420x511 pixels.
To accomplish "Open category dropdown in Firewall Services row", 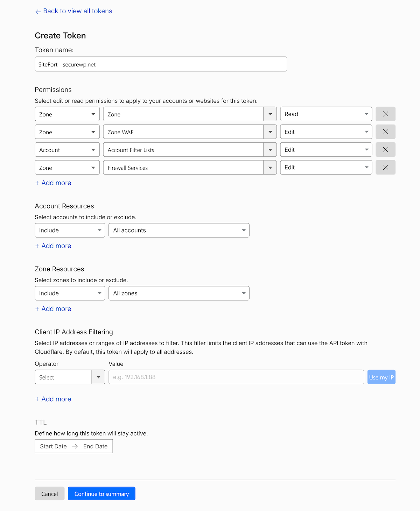I will (67, 168).
